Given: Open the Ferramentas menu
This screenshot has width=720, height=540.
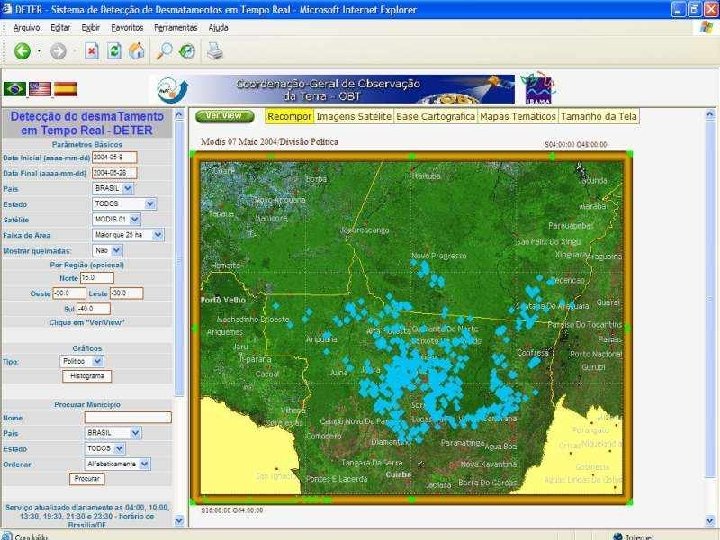Looking at the screenshot, I should coord(177,28).
